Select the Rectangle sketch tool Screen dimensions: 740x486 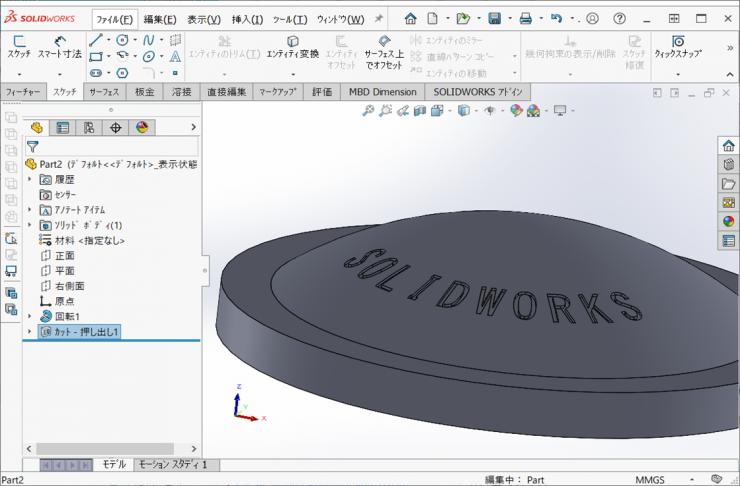click(x=96, y=57)
